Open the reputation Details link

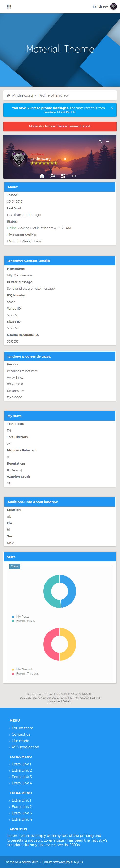[15, 470]
